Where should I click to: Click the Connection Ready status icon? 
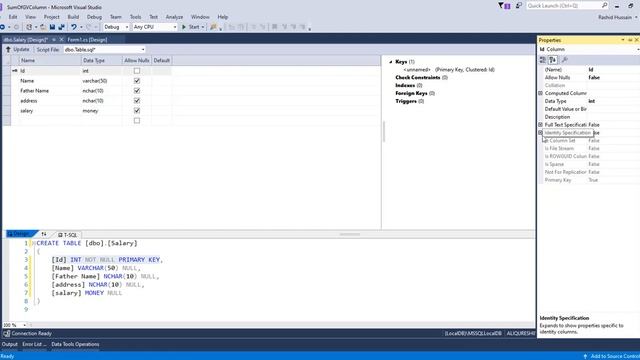(7, 333)
